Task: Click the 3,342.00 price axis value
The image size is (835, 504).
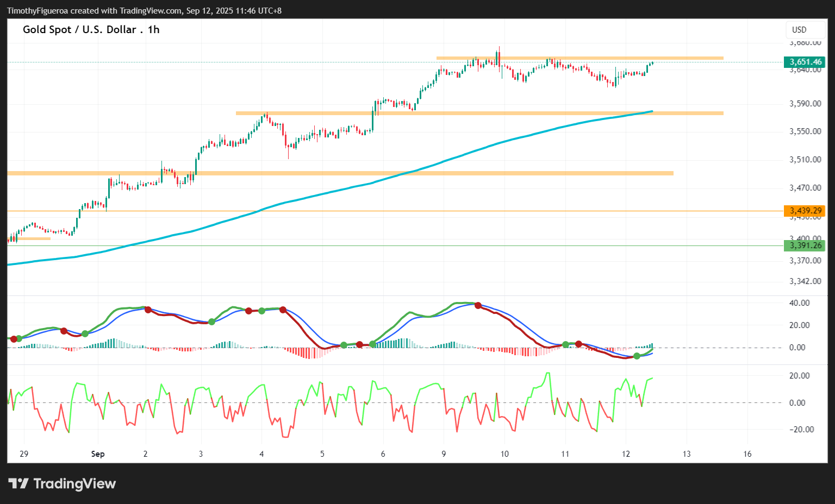Action: (x=805, y=281)
